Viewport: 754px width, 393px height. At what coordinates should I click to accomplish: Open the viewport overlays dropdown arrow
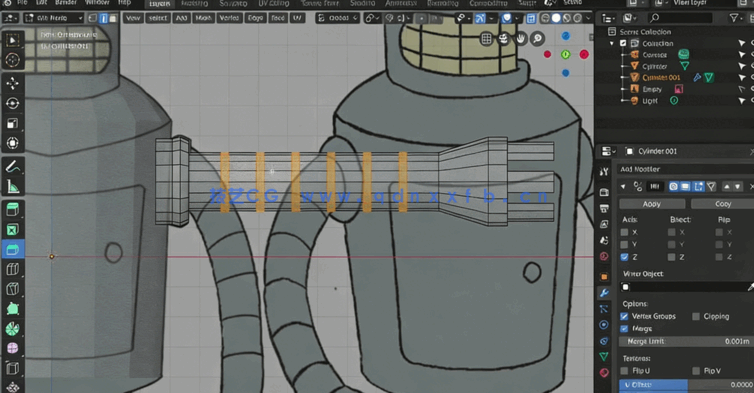click(x=517, y=18)
